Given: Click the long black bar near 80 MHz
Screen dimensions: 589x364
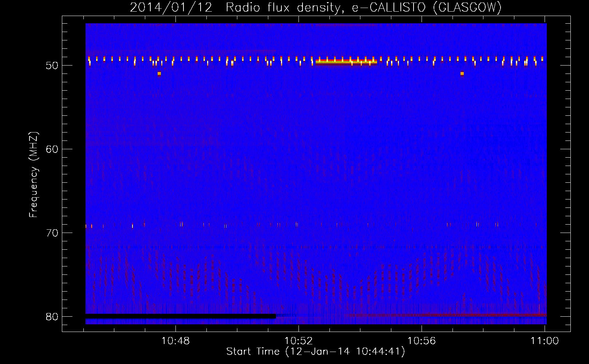Looking at the screenshot, I should pyautogui.click(x=181, y=316).
